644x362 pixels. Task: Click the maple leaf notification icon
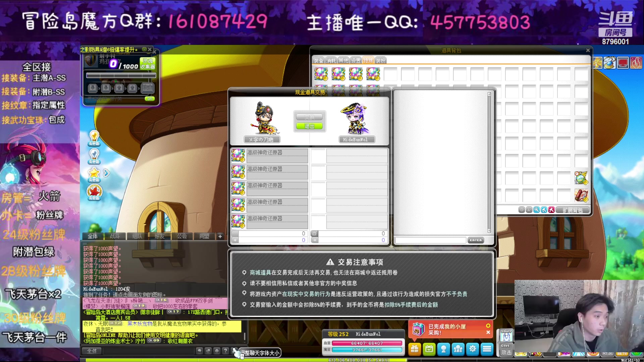[94, 192]
